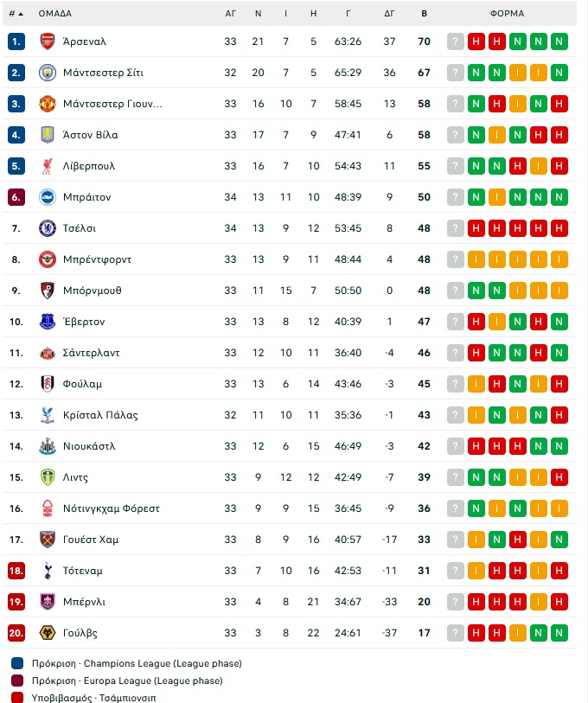
Task: Click the red 'H' form badge for Burnley
Action: (475, 602)
